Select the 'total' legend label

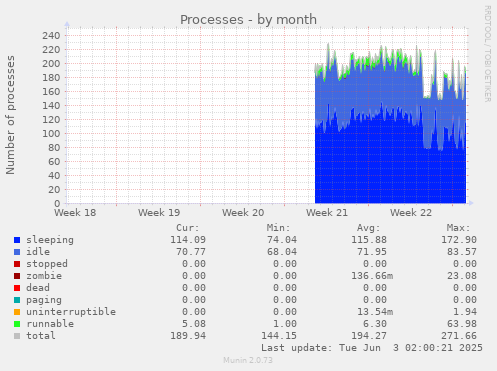tap(41, 336)
